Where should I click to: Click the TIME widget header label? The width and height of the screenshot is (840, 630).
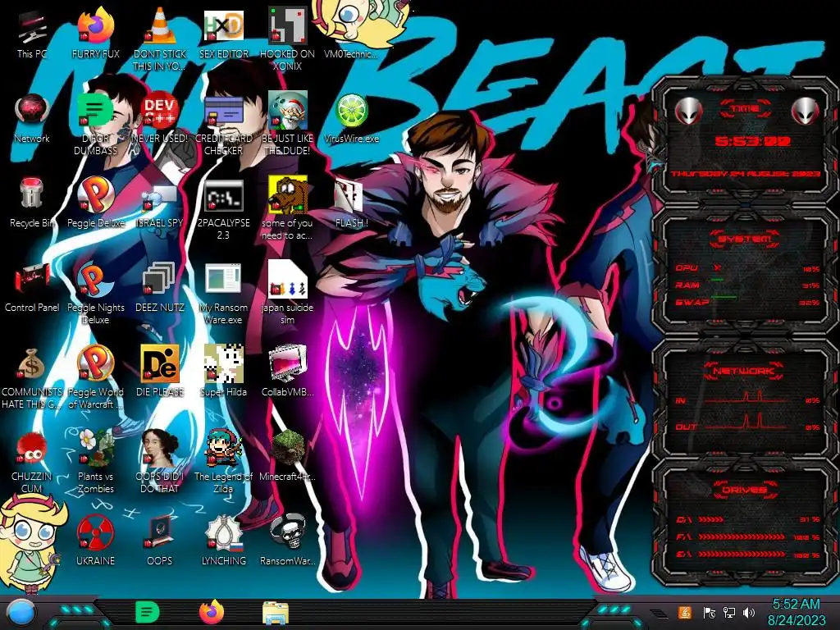(745, 109)
